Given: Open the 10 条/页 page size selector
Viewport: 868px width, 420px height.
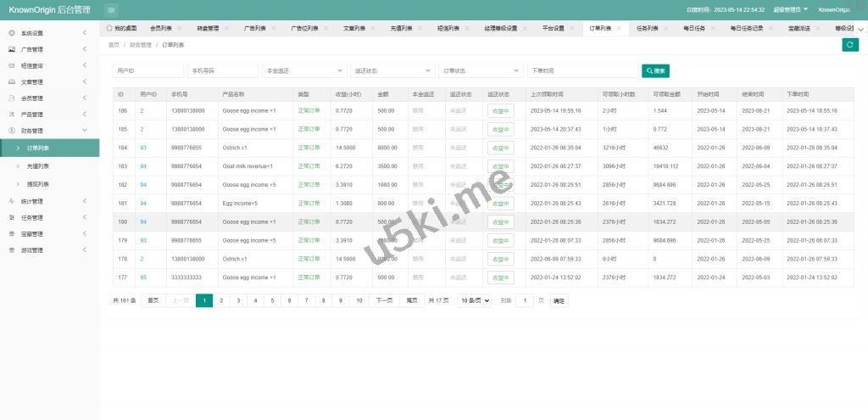Looking at the screenshot, I should click(475, 300).
